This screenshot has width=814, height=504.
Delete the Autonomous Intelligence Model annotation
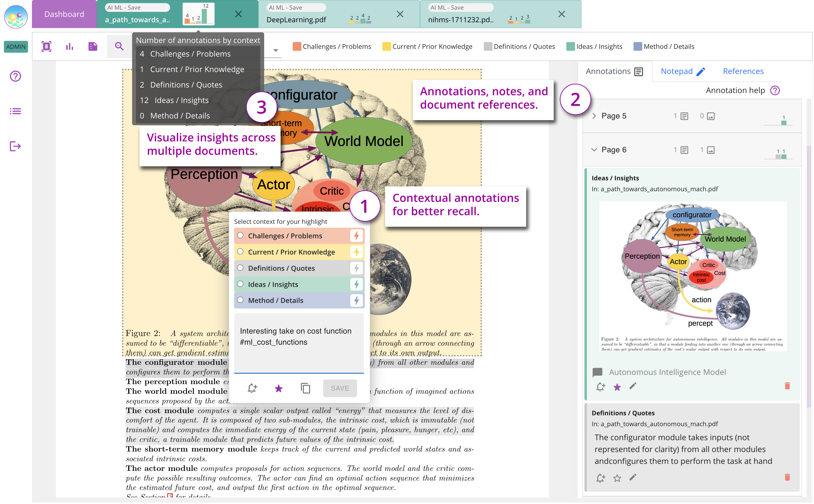787,386
